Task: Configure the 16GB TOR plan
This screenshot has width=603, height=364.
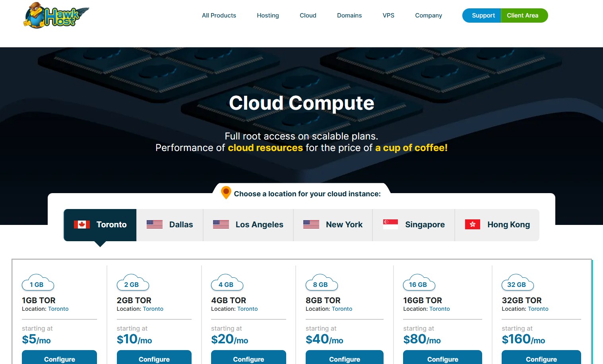Action: (x=443, y=358)
